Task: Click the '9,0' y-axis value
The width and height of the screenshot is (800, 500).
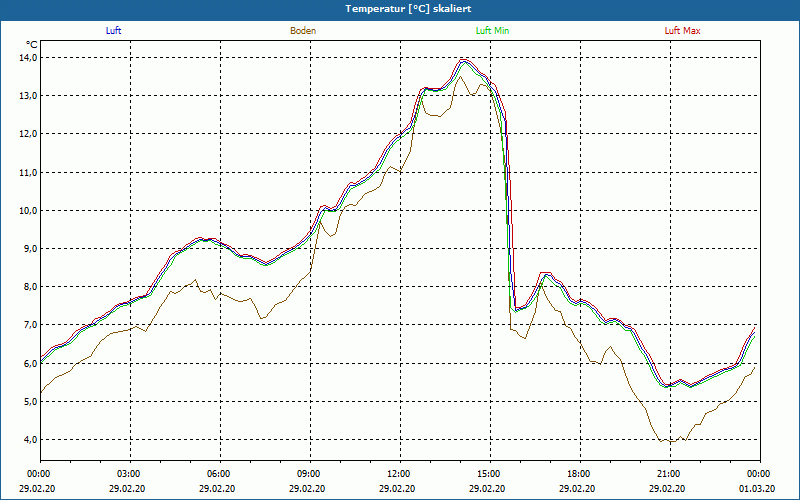Action: point(30,249)
